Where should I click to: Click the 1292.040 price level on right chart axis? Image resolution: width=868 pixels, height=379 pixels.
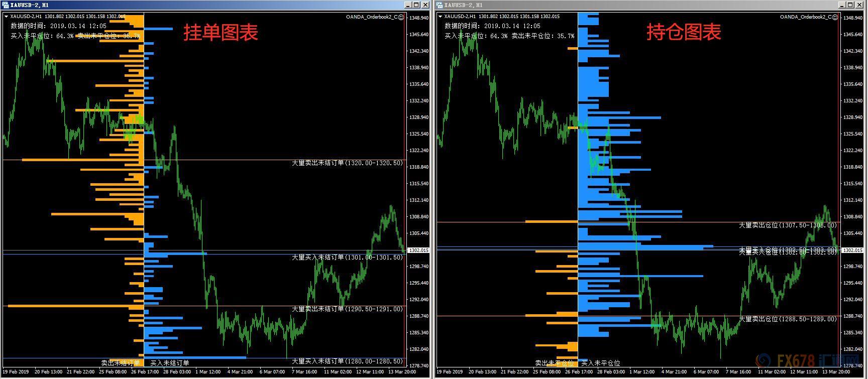point(853,300)
